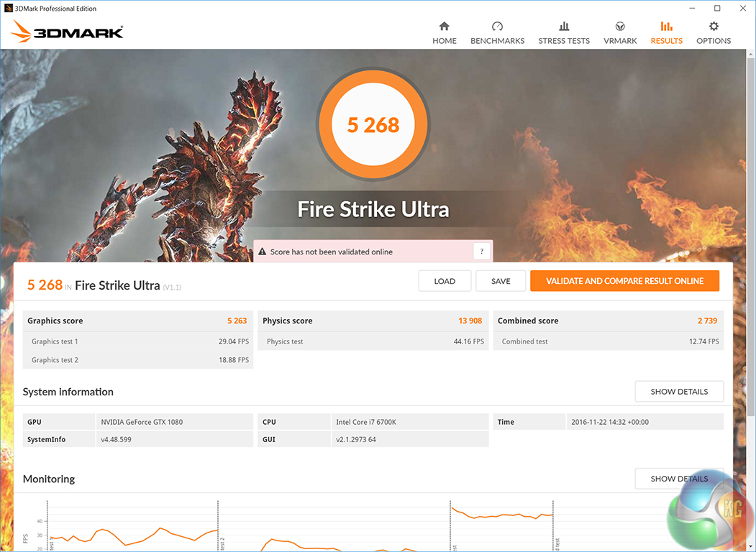The image size is (756, 552).
Task: Click the warning triangle icon
Action: [263, 252]
